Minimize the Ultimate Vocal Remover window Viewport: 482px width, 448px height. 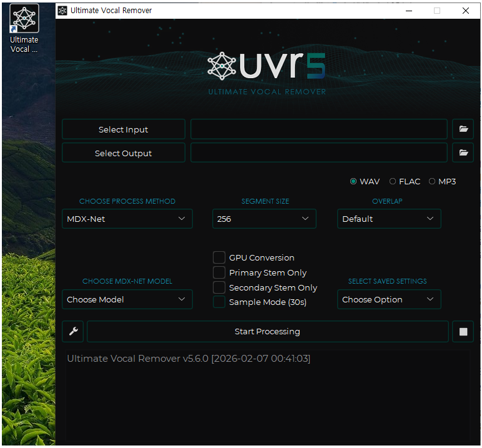click(x=409, y=11)
